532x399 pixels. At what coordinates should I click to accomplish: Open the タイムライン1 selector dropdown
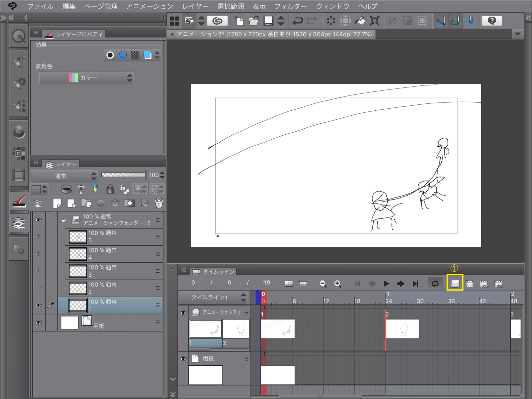(x=213, y=297)
